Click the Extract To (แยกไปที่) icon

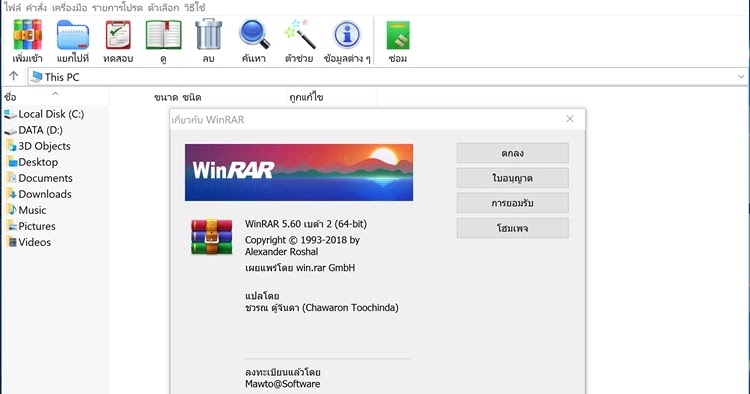[x=73, y=35]
